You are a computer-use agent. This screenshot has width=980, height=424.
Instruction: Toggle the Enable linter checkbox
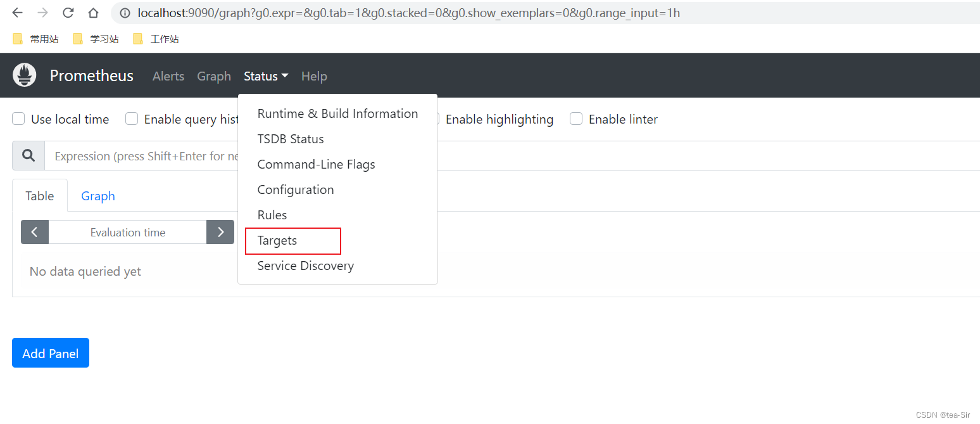[x=576, y=119]
